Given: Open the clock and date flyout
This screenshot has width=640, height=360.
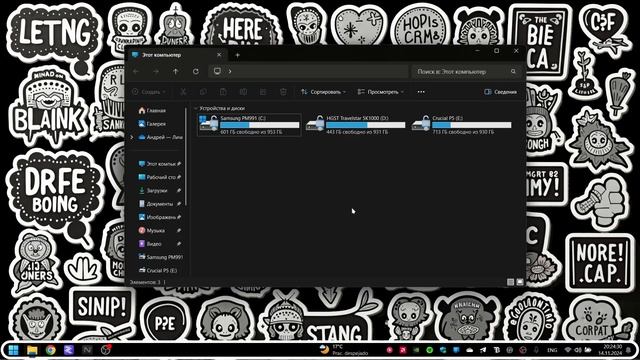Looking at the screenshot, I should [610, 350].
